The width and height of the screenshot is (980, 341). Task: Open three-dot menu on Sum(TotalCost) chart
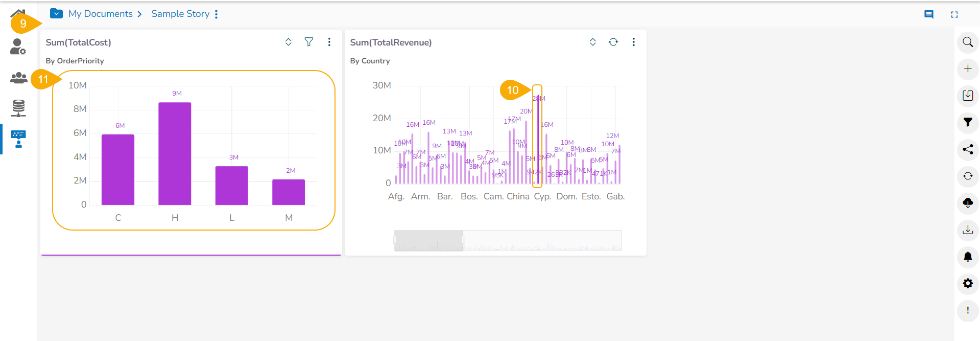pyautogui.click(x=329, y=42)
